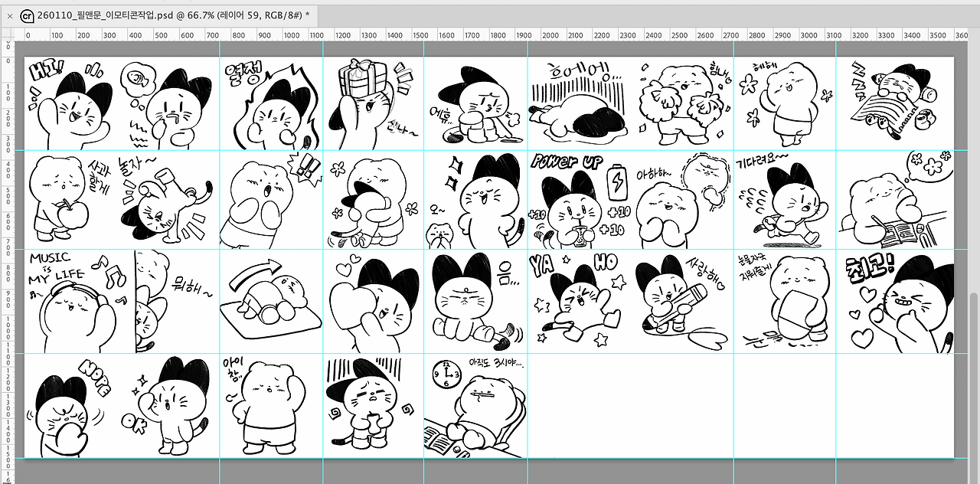Click the "Power UP" cat drinking emoticon

tap(580, 201)
